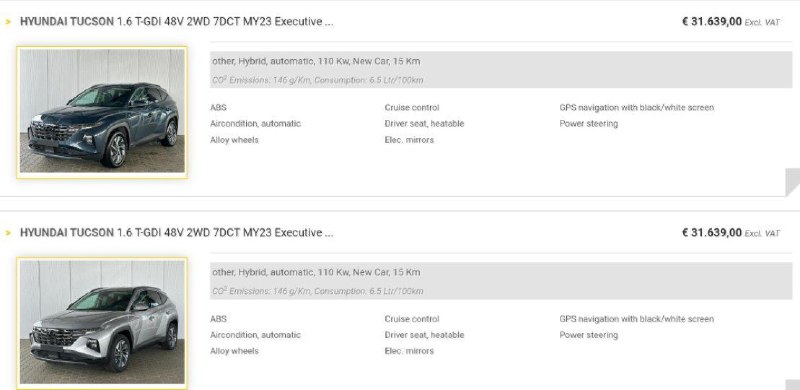Click first listing price € 31.639,00

(x=712, y=22)
